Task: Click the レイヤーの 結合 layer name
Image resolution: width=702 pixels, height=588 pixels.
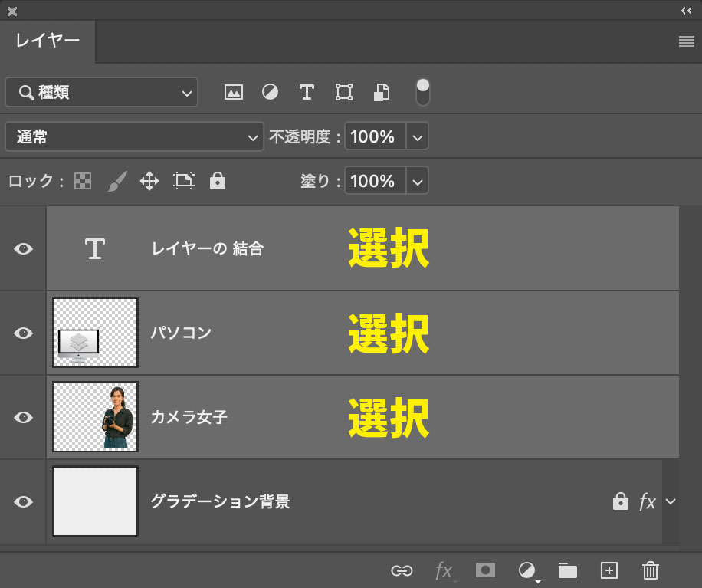Action: coord(207,248)
